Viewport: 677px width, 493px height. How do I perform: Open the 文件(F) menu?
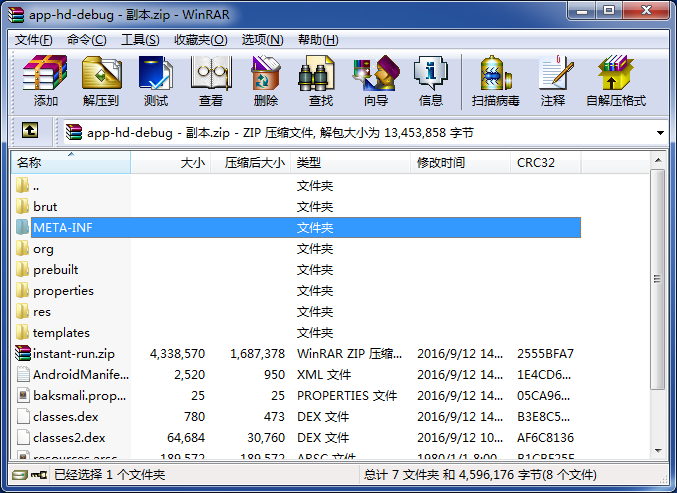[x=33, y=40]
